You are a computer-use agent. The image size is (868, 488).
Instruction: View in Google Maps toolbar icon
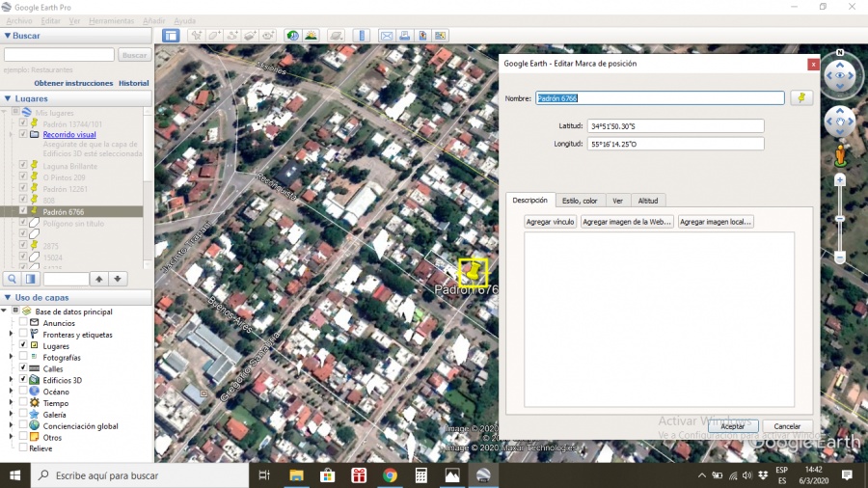pyautogui.click(x=440, y=36)
